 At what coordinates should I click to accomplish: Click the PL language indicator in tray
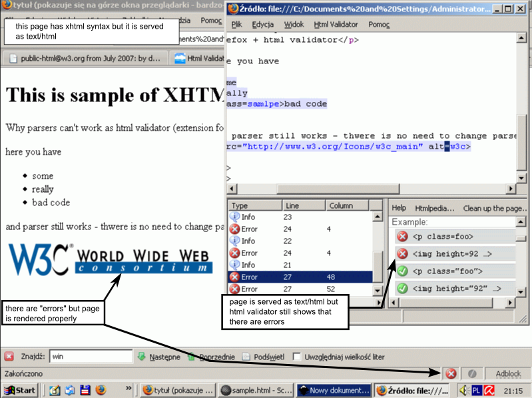[476, 391]
